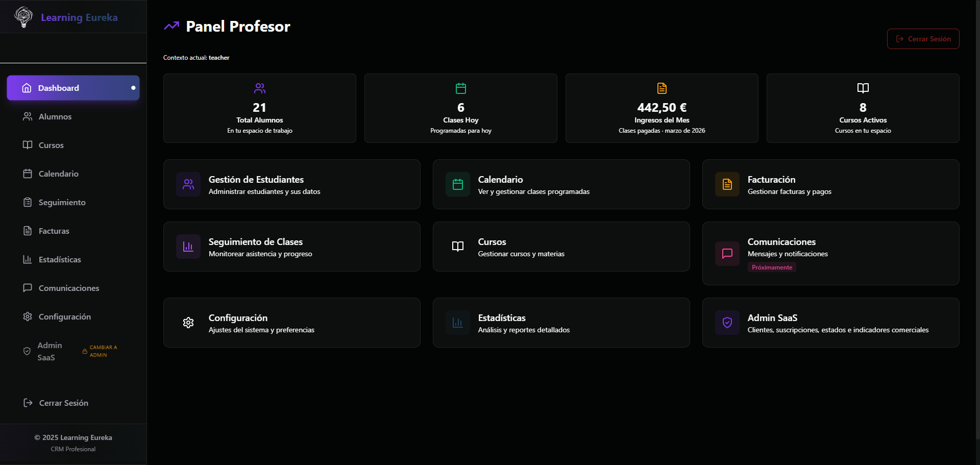The height and width of the screenshot is (465, 980).
Task: Click 'Contexto actual: teacher' text
Action: pyautogui.click(x=196, y=58)
